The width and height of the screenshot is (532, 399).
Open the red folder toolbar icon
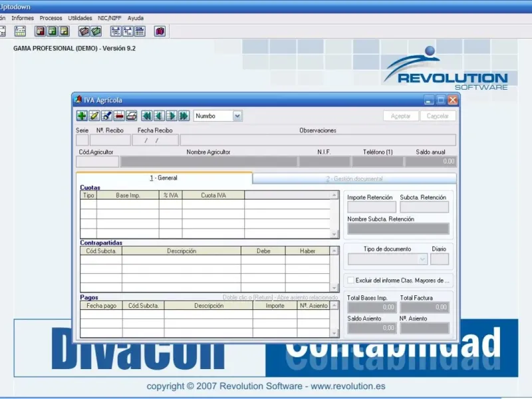point(84,31)
